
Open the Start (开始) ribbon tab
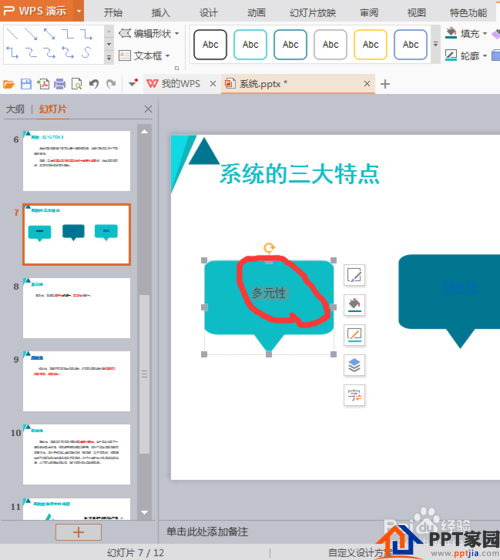point(113,13)
